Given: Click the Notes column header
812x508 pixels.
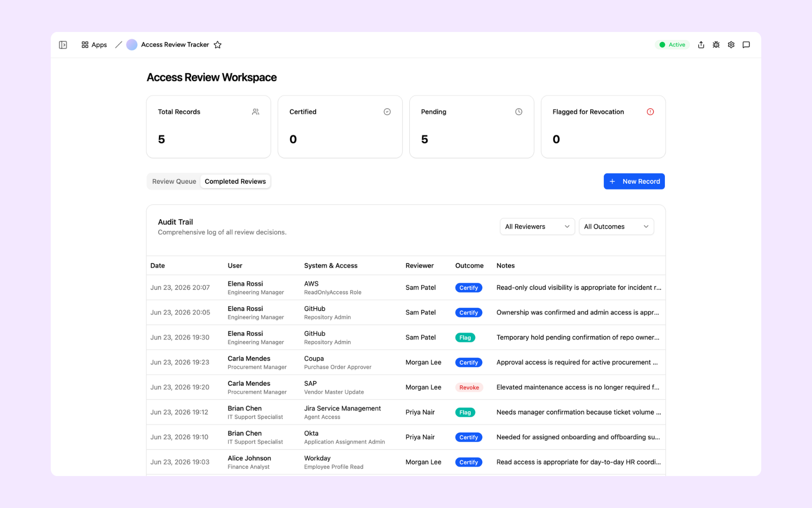Looking at the screenshot, I should pyautogui.click(x=506, y=266).
